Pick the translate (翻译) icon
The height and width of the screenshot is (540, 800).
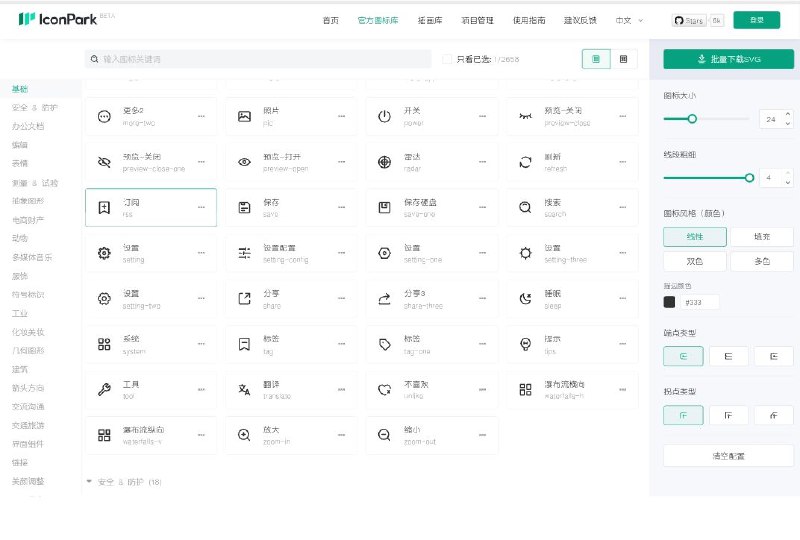pyautogui.click(x=244, y=389)
